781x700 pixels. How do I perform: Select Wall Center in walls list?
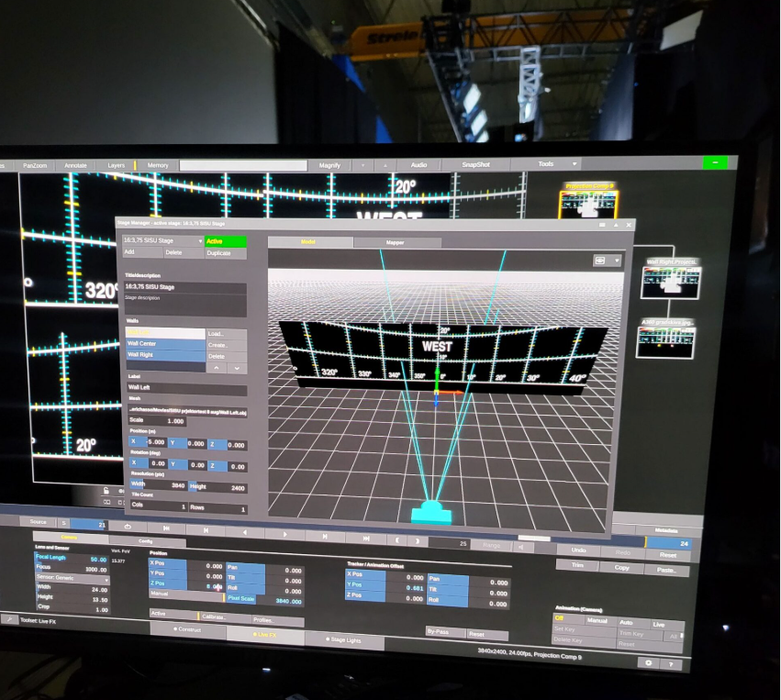164,344
